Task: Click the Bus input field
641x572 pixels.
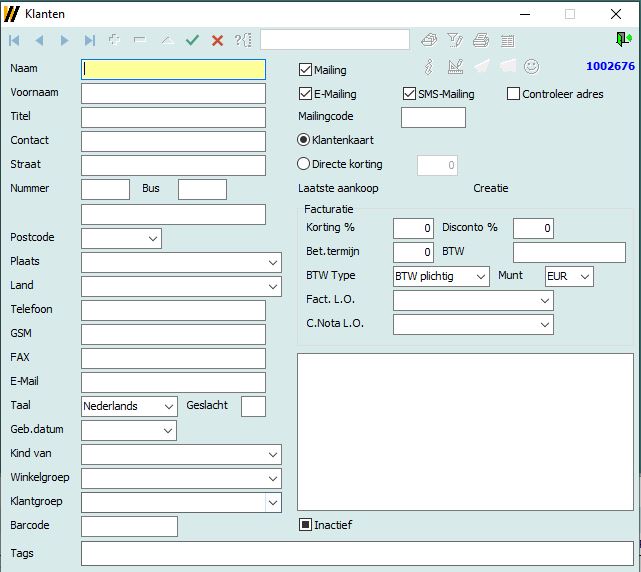Action: (x=202, y=190)
